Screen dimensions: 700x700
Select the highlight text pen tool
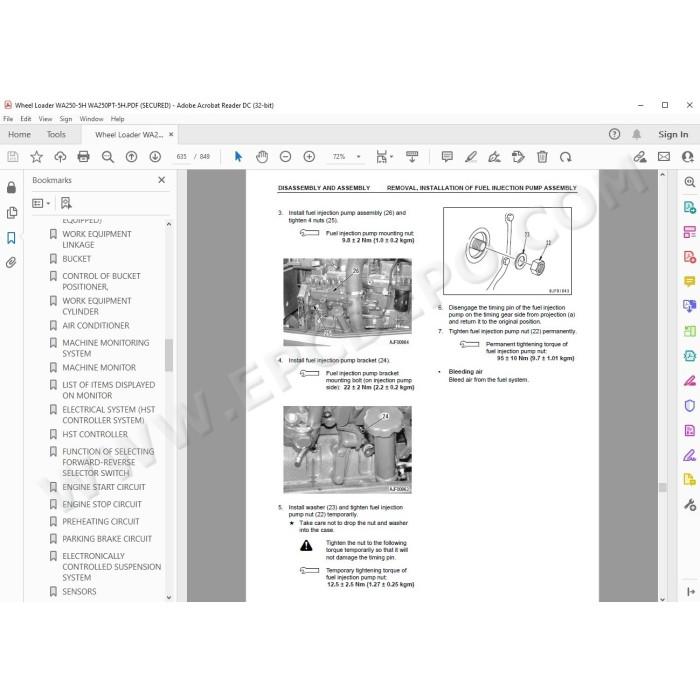tap(471, 157)
